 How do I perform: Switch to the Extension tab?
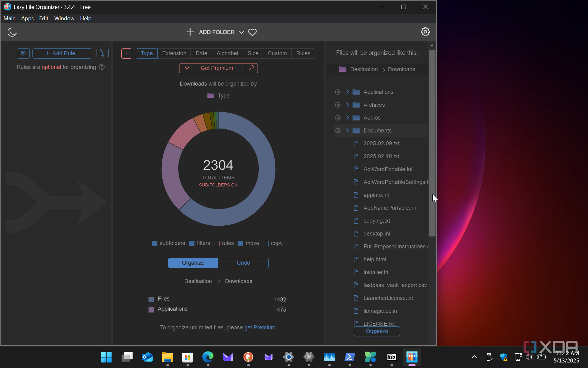tap(174, 53)
